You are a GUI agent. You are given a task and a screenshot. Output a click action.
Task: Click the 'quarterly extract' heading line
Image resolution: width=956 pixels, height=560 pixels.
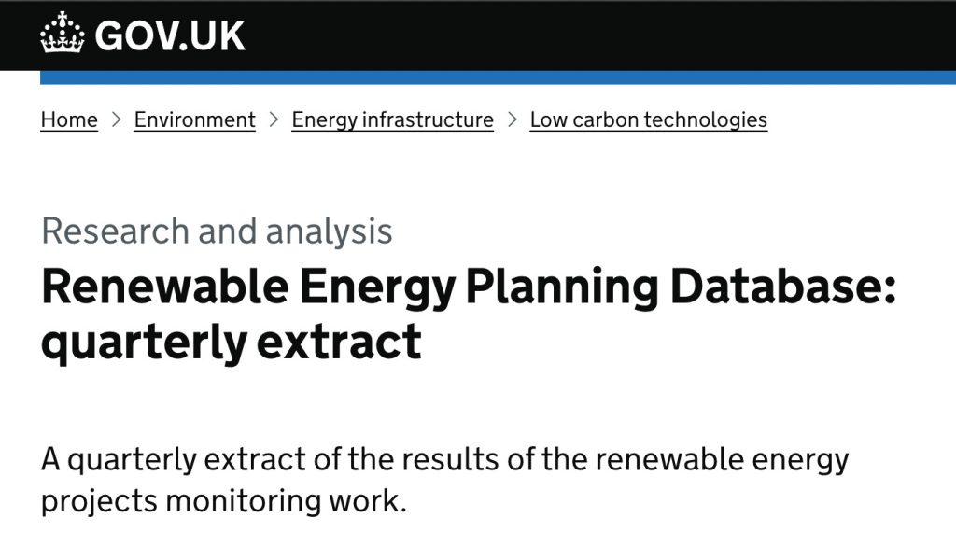click(x=232, y=343)
